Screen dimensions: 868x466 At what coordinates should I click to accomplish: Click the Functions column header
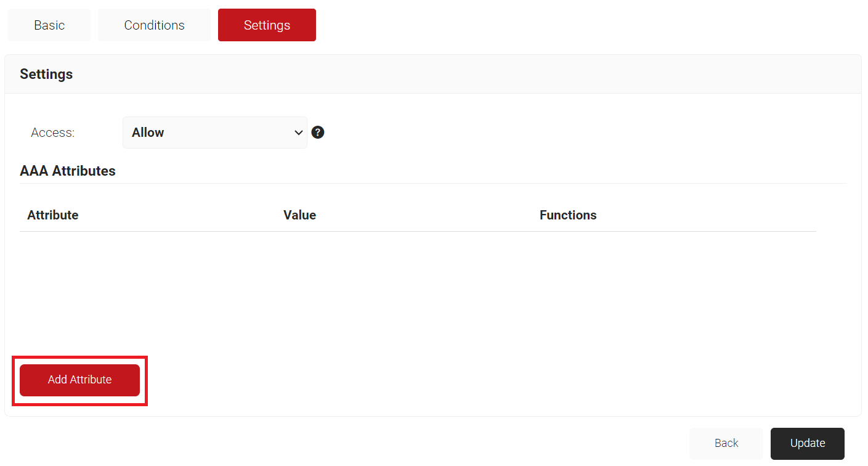click(568, 215)
